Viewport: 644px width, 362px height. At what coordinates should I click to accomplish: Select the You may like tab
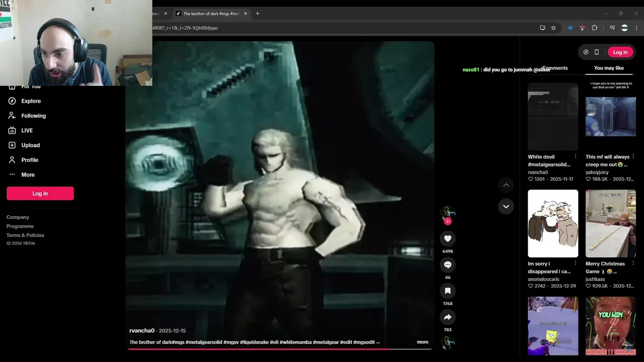[x=609, y=68]
